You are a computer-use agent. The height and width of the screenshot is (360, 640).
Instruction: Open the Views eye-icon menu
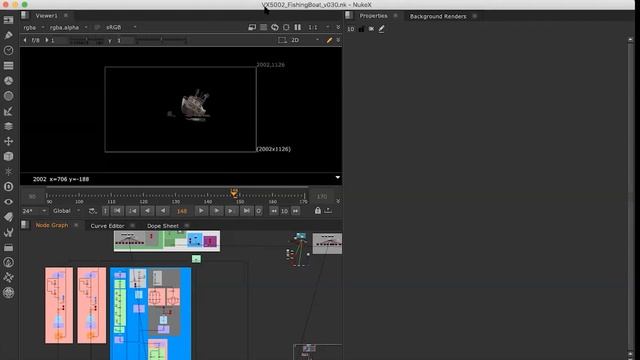[9, 202]
